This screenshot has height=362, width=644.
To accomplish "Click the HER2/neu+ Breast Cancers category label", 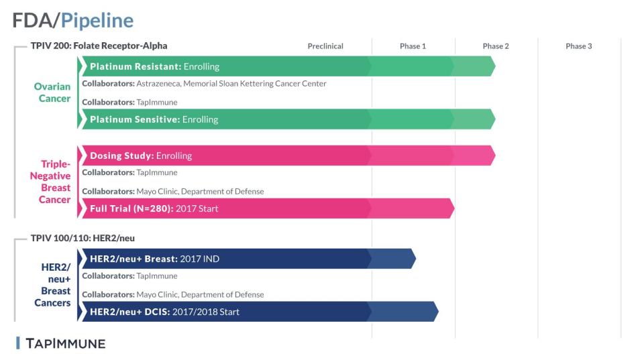I will pyautogui.click(x=52, y=285).
